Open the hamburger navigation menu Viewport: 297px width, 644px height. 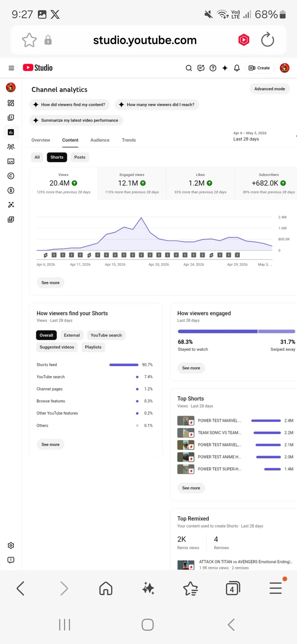(11, 68)
